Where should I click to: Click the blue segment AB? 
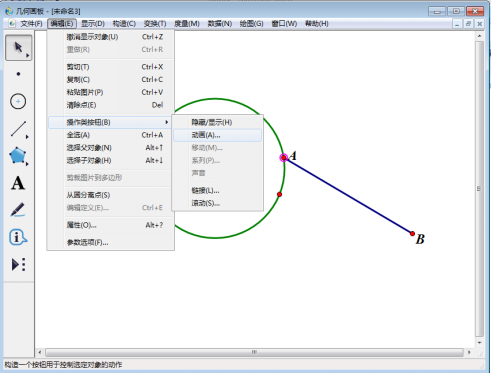(x=348, y=196)
